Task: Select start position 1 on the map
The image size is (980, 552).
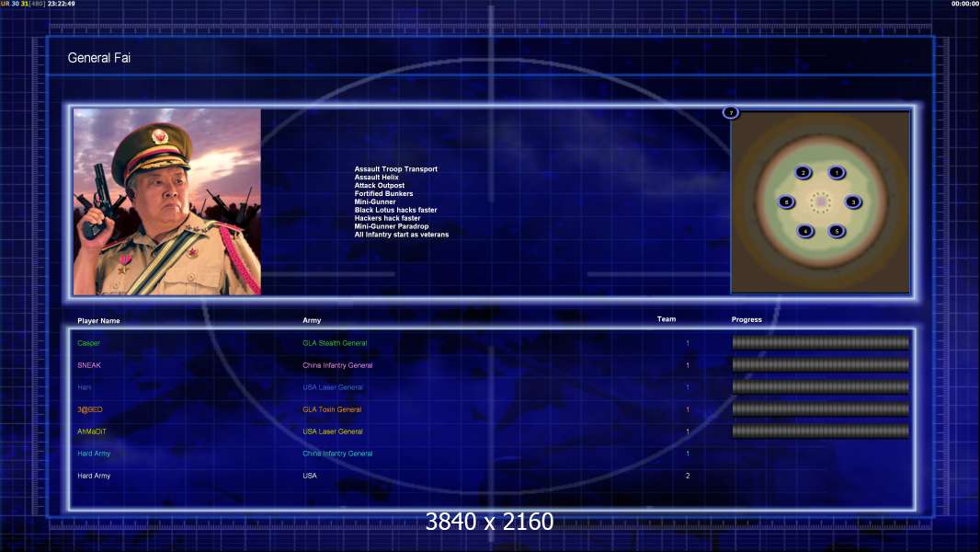Action: pyautogui.click(x=837, y=173)
